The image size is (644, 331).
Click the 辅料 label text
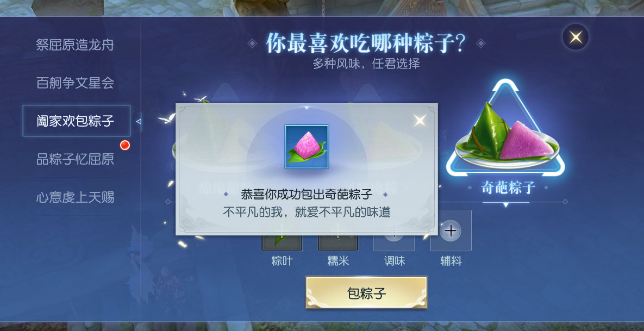(x=451, y=261)
